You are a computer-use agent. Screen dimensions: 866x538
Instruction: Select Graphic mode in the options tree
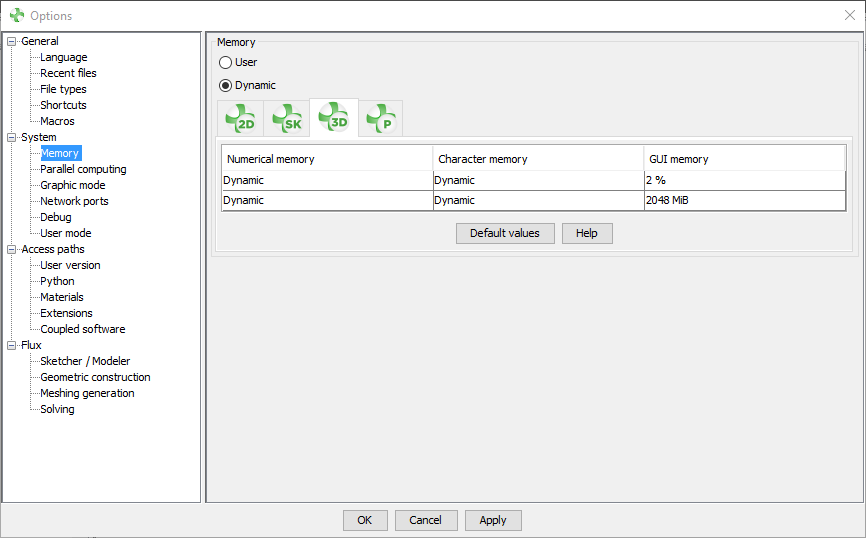(x=72, y=185)
